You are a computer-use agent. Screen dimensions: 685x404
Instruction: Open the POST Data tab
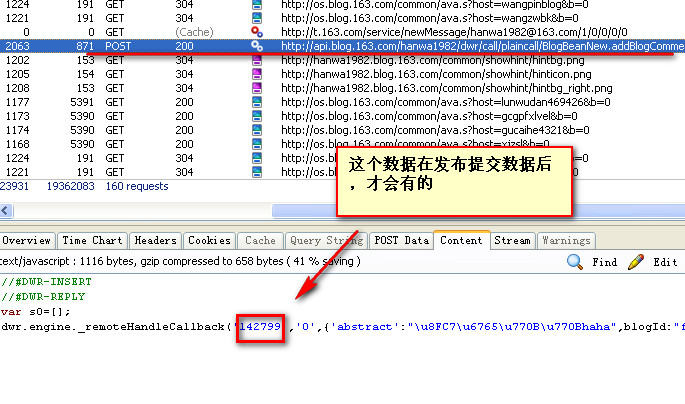point(402,240)
